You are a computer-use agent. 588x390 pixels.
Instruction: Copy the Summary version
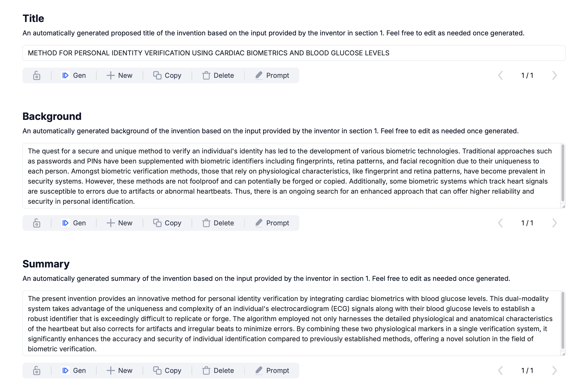point(167,370)
